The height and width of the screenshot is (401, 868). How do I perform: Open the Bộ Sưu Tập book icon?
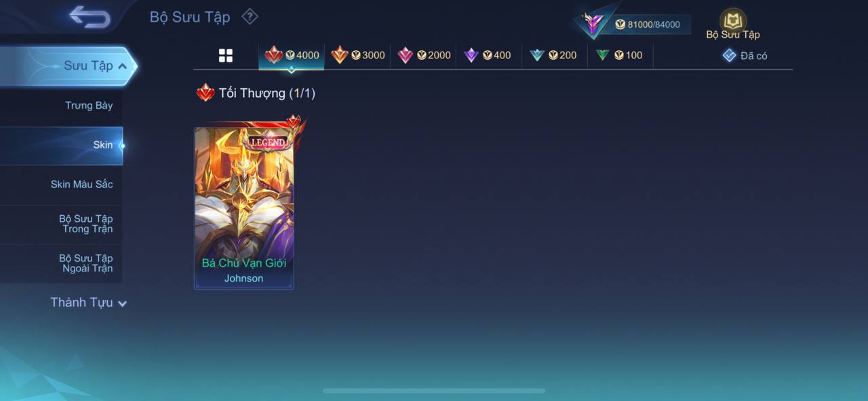[733, 20]
